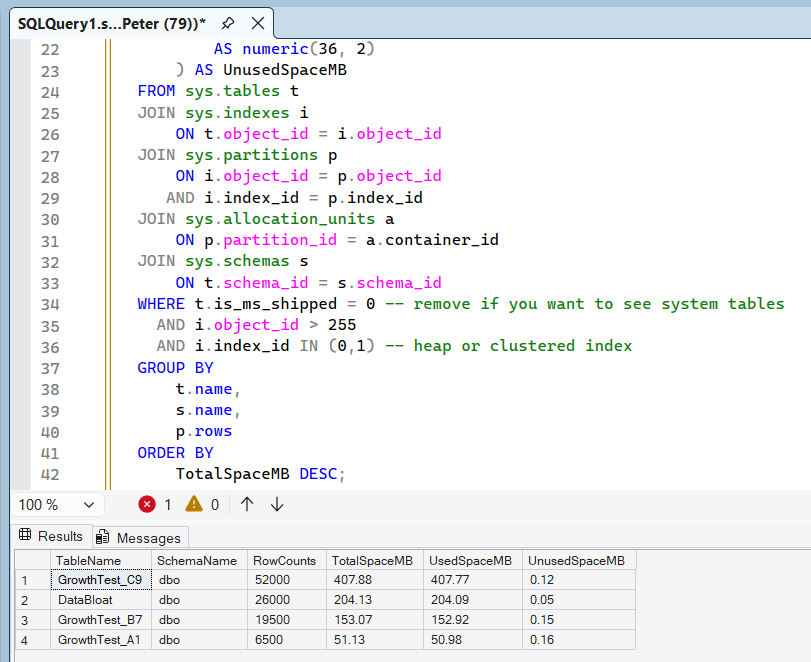Image resolution: width=811 pixels, height=662 pixels.
Task: Switch to the Messages tab
Action: [140, 538]
